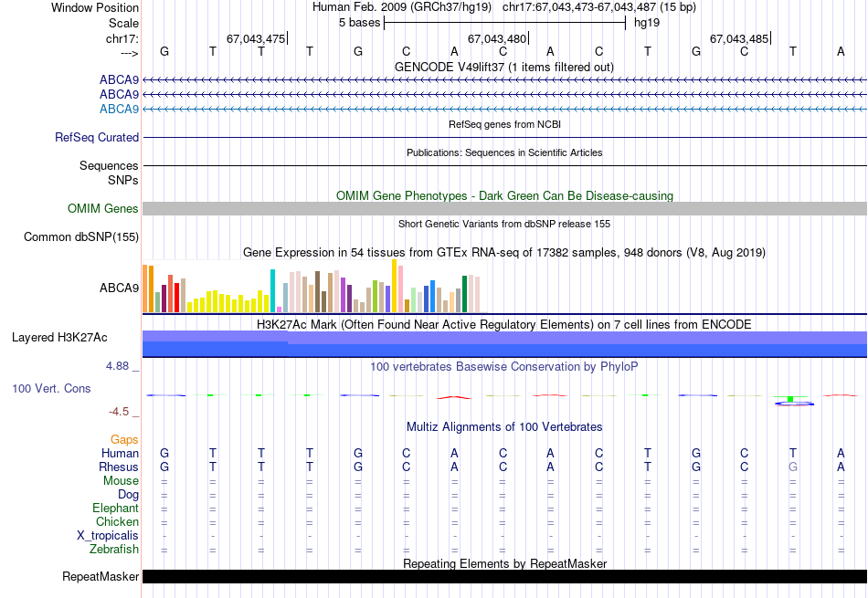
Task: Click the OMIM Gene Phenotypes track title
Action: [x=504, y=195]
